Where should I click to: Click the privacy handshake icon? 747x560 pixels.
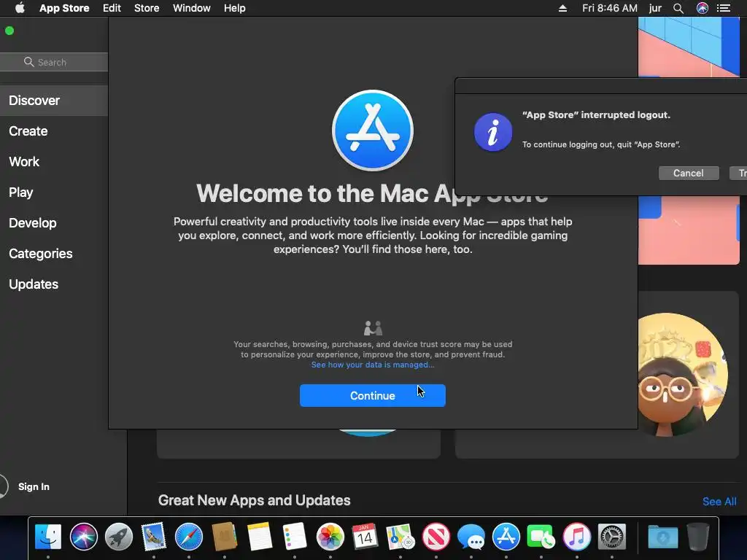(x=373, y=328)
